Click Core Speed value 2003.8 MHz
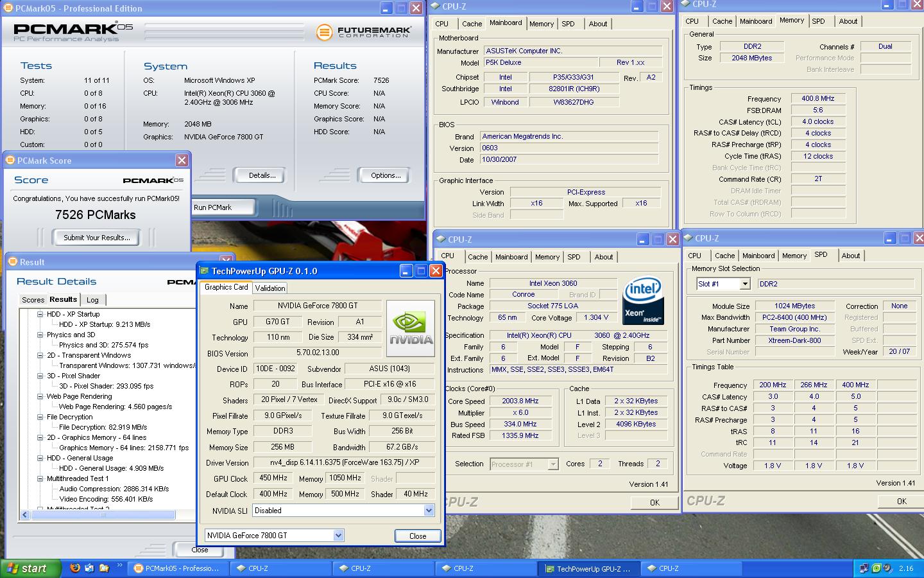924x578 pixels. [520, 401]
